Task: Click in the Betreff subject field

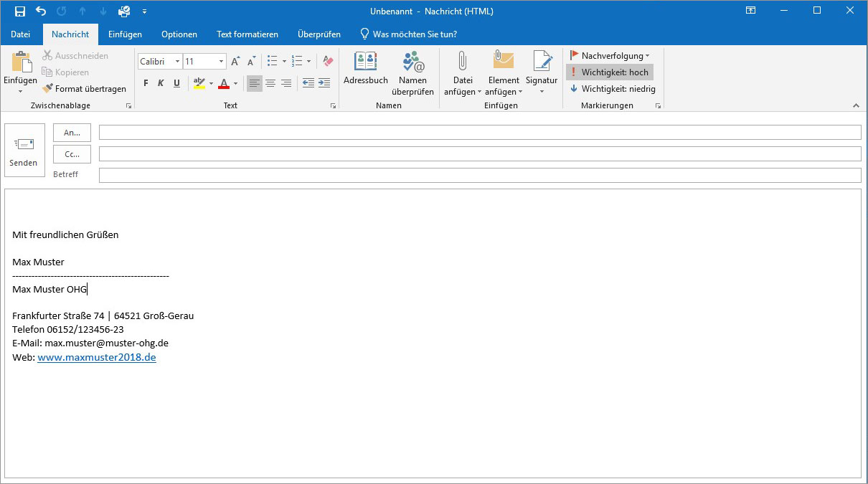Action: 480,175
